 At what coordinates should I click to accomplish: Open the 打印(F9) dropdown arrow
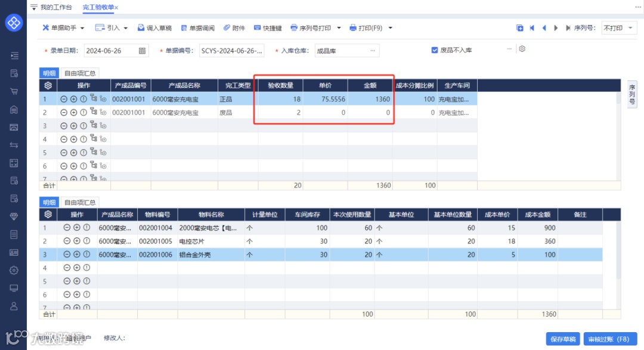390,28
